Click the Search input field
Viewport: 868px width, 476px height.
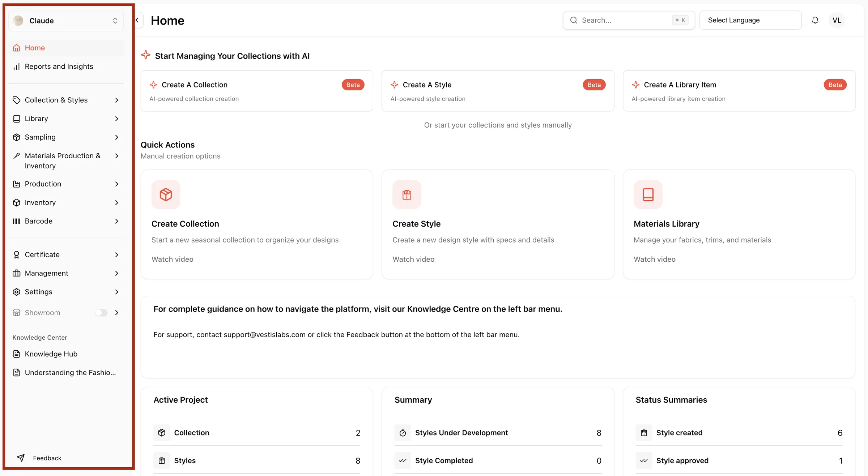pos(629,20)
